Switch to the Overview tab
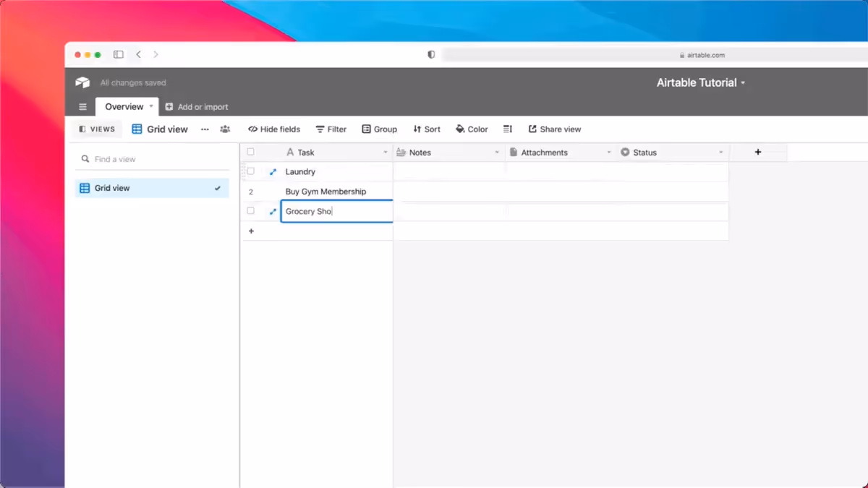The width and height of the screenshot is (868, 488). point(123,106)
